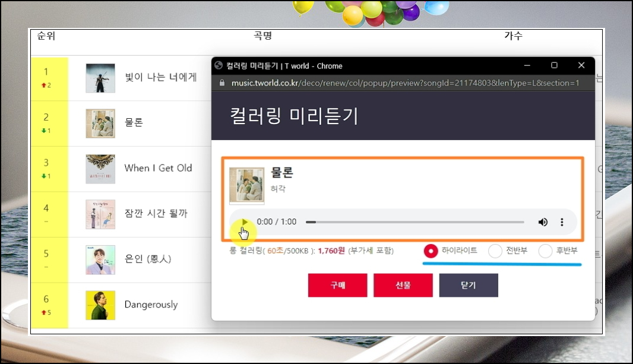
Task: Minimize the Chrome popup window
Action: pyautogui.click(x=527, y=65)
